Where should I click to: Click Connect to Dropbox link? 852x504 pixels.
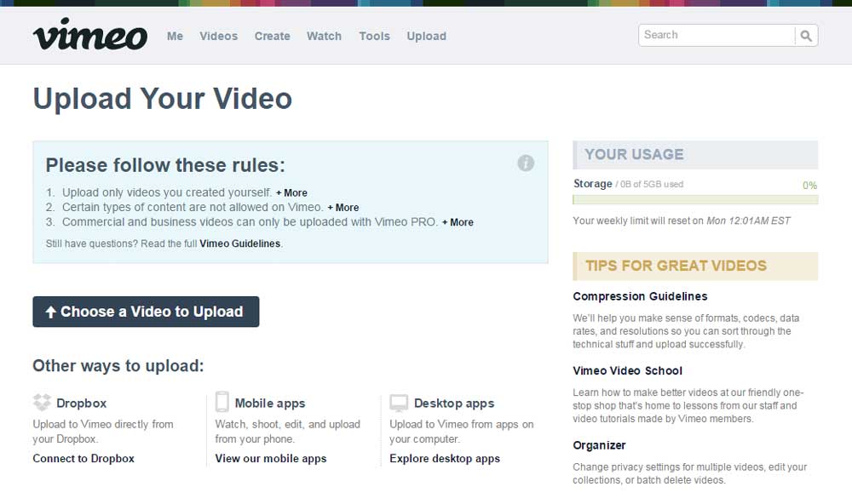(x=83, y=458)
